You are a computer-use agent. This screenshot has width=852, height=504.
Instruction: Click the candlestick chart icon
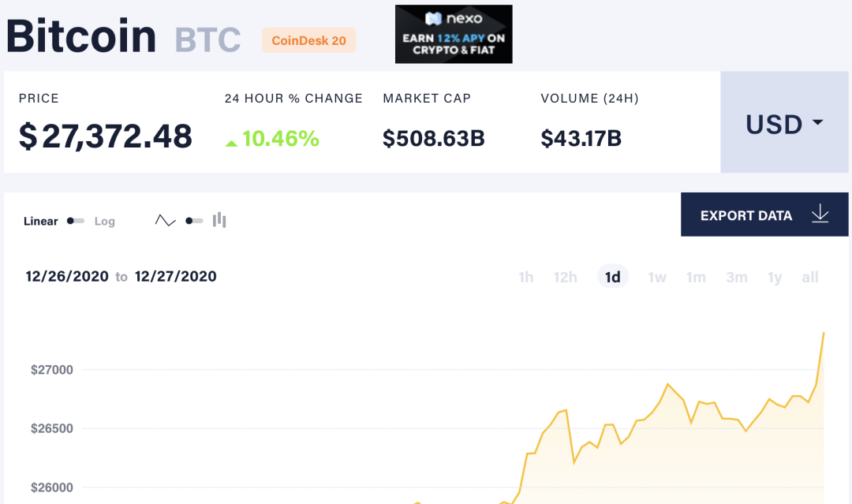pyautogui.click(x=219, y=220)
